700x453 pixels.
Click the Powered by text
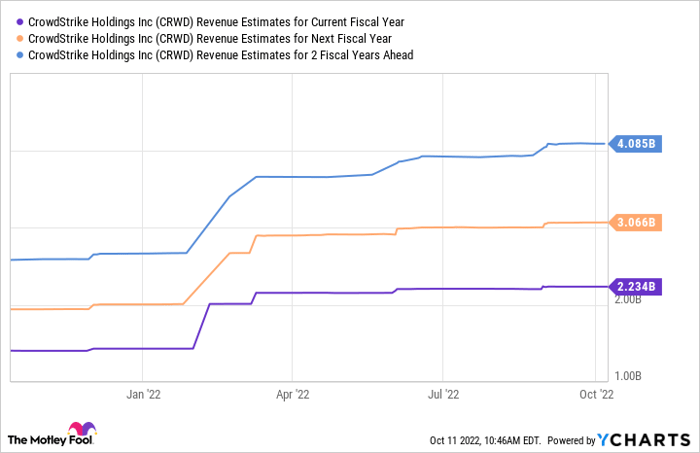pyautogui.click(x=571, y=440)
